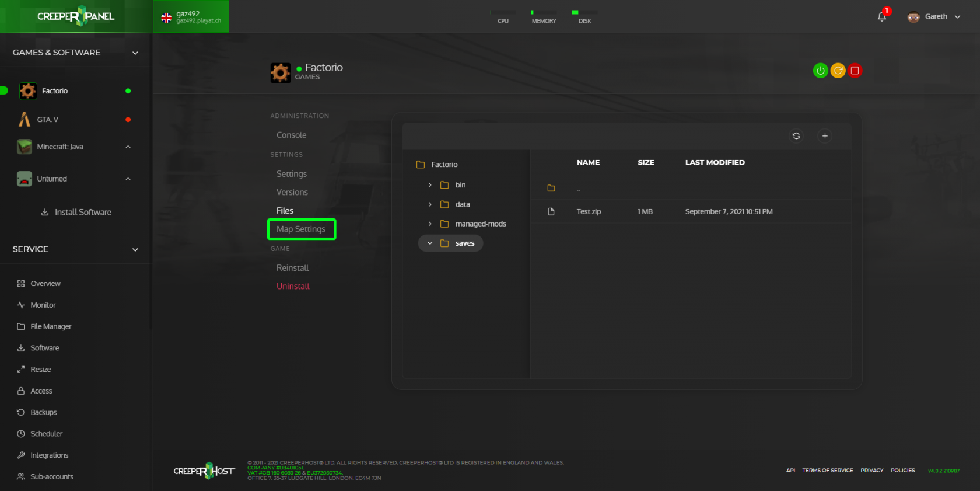Viewport: 980px width, 491px height.
Task: Open the Settings page
Action: pyautogui.click(x=292, y=174)
